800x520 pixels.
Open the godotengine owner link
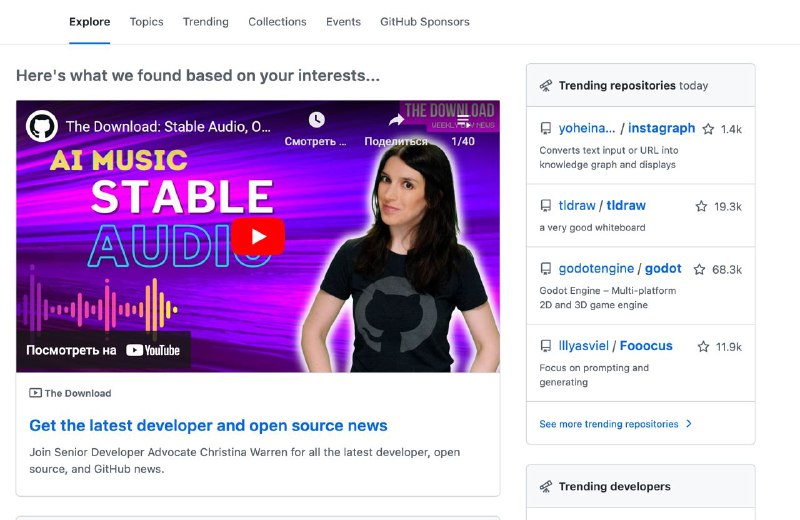coord(596,268)
